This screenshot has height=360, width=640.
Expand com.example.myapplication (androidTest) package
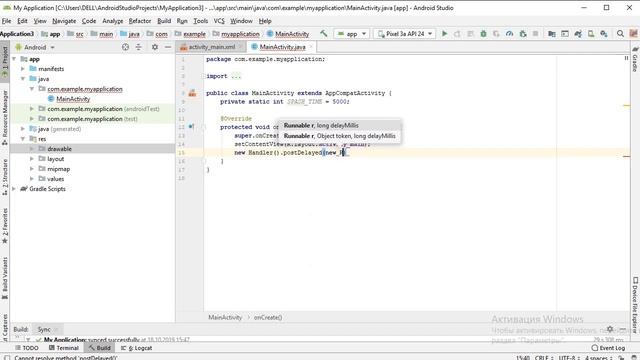[32, 109]
